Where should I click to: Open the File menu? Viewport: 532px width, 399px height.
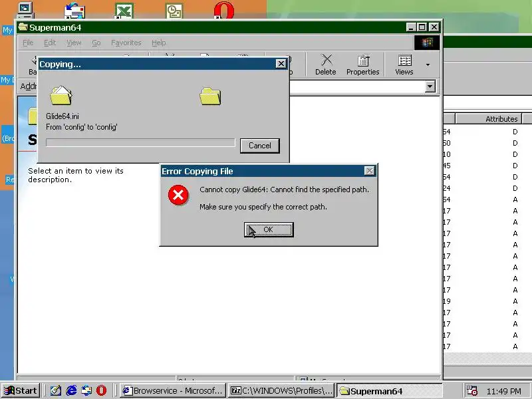click(28, 43)
